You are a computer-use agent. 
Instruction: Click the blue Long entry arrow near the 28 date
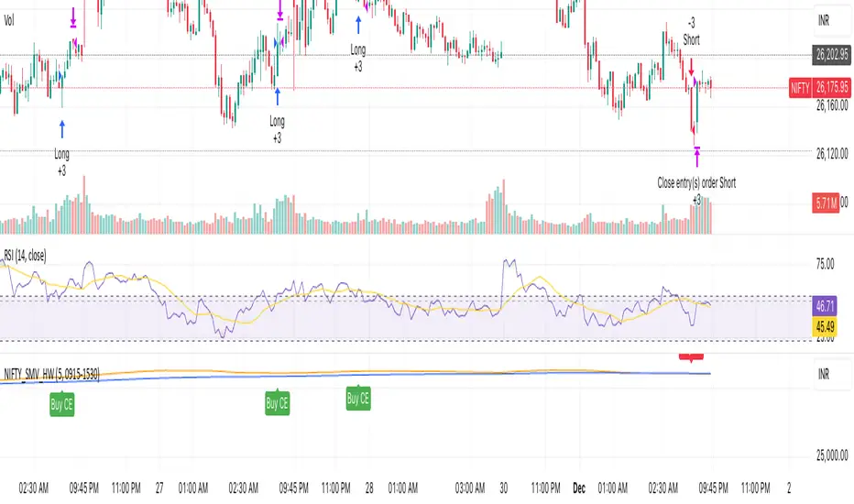358,25
